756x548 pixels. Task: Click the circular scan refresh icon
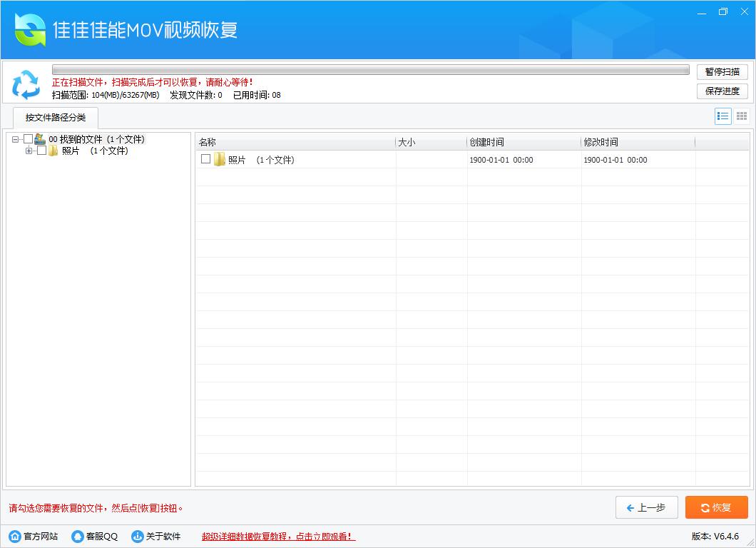pyautogui.click(x=26, y=85)
